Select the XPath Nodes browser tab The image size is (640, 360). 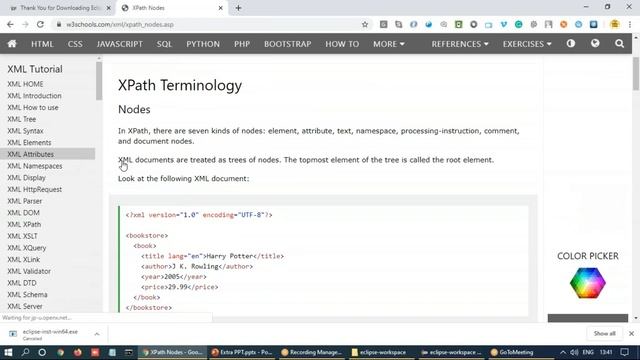pyautogui.click(x=171, y=8)
